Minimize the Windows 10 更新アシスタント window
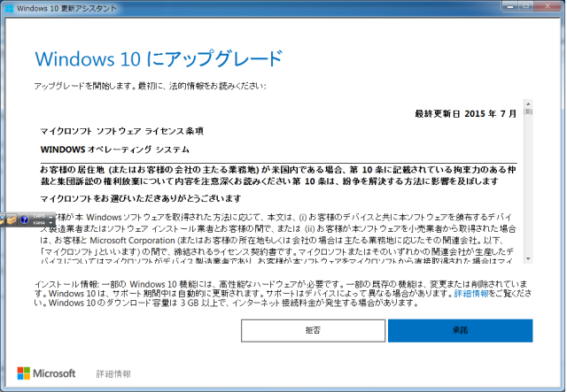Screen dimensions: 567x392 click(510, 6)
